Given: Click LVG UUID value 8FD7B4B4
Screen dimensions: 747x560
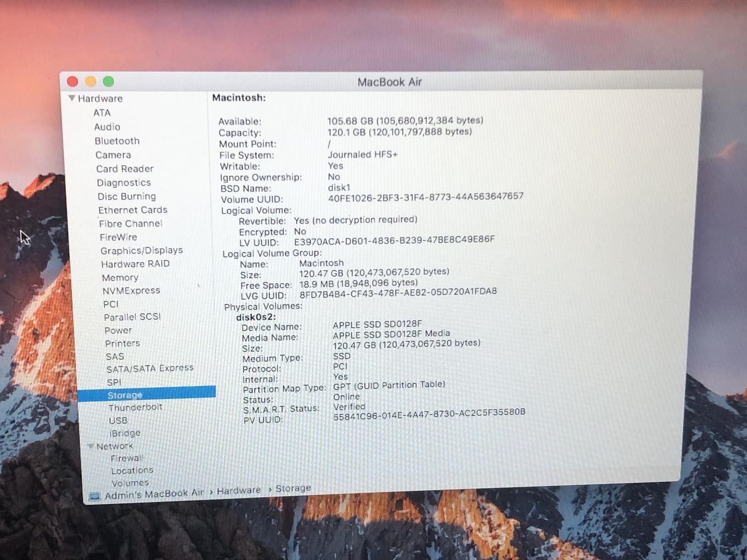Looking at the screenshot, I should (x=398, y=293).
